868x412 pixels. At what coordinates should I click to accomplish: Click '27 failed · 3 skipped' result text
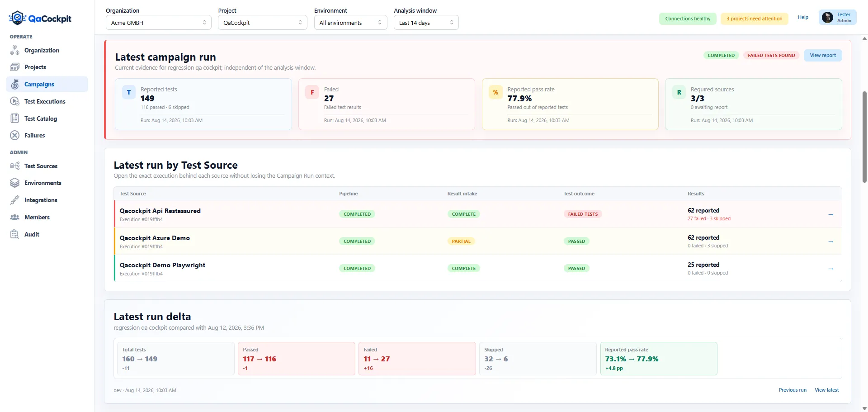(x=709, y=219)
